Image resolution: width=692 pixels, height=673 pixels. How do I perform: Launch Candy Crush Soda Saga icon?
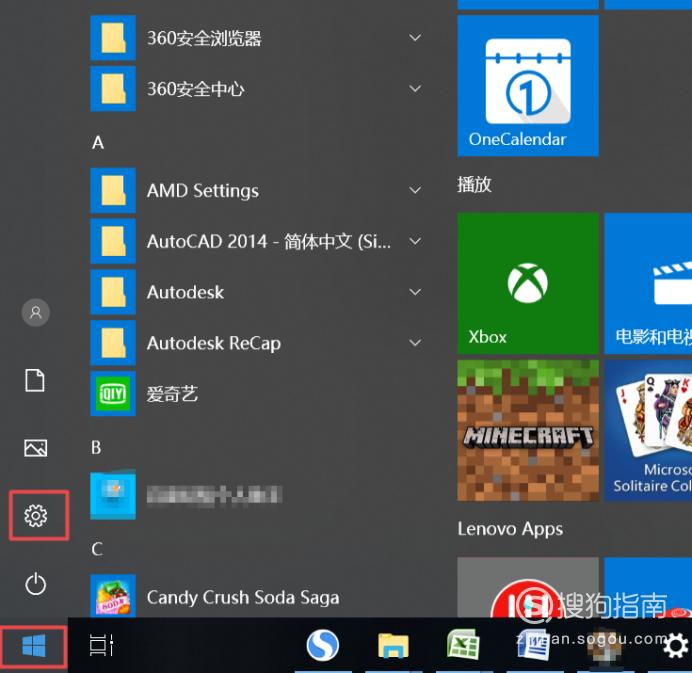tap(113, 596)
